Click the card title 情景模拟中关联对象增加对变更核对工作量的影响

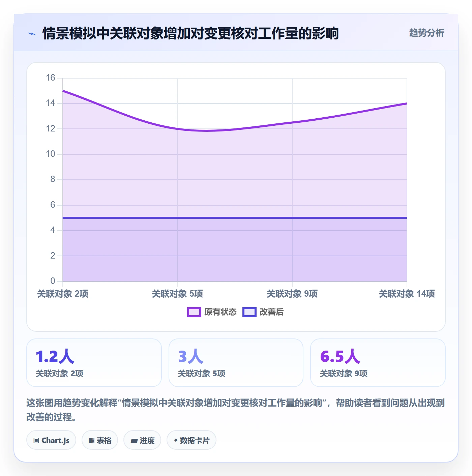190,33
